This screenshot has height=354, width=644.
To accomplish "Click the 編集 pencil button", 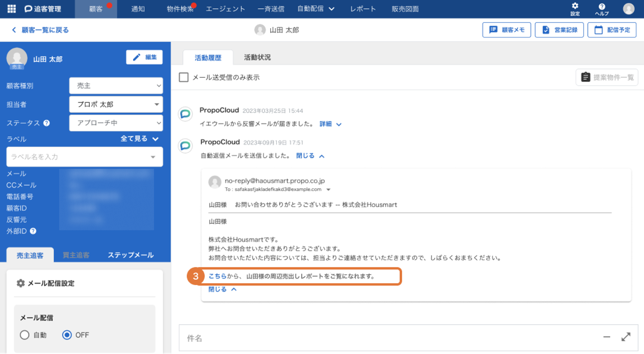I will pos(144,57).
